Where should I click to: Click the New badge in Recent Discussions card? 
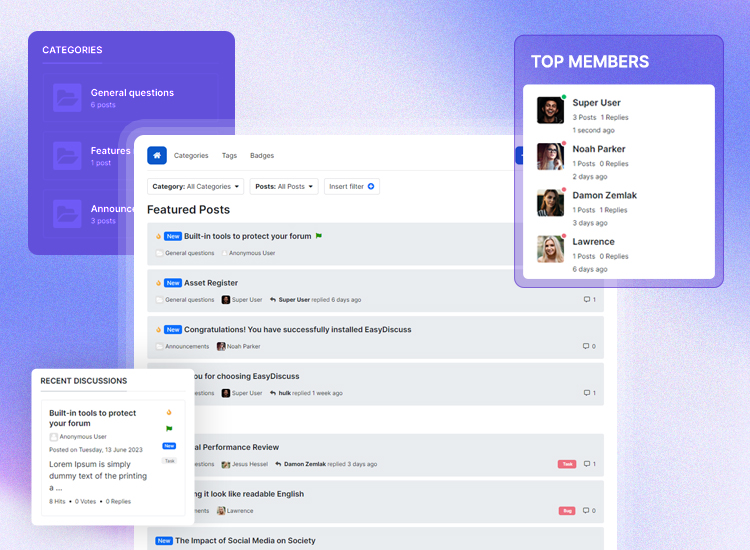(x=169, y=446)
